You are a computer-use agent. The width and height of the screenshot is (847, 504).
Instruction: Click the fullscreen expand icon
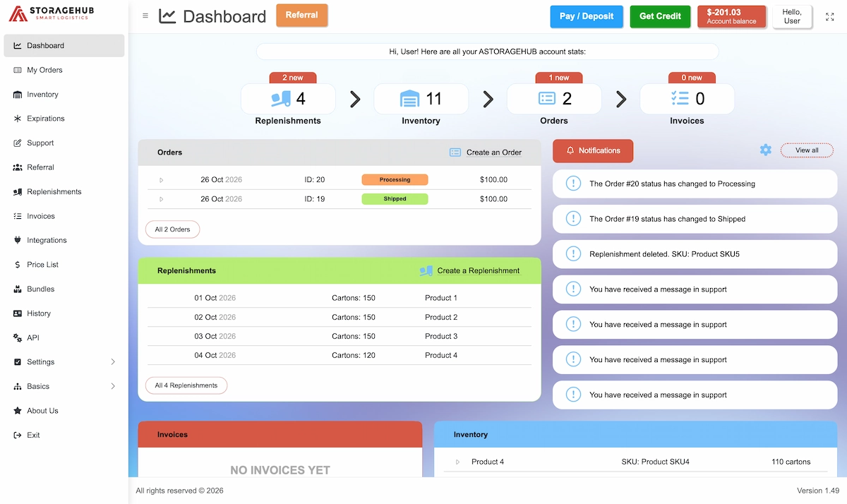(x=829, y=16)
